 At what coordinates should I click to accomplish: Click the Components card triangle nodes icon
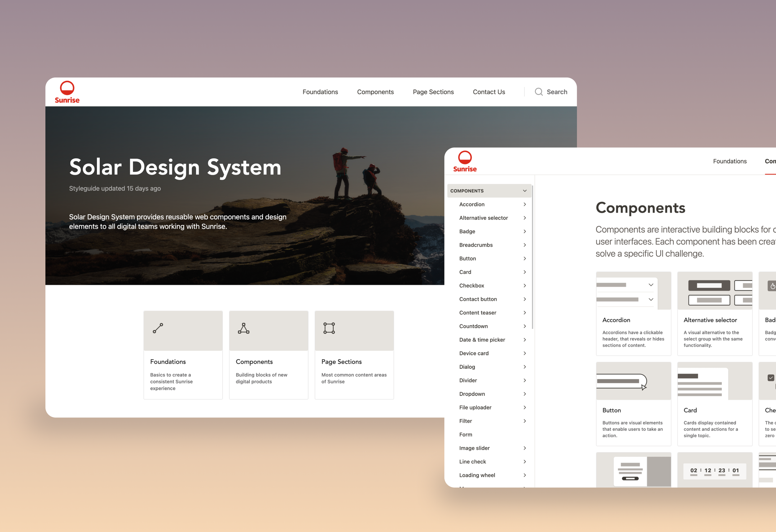(x=244, y=328)
